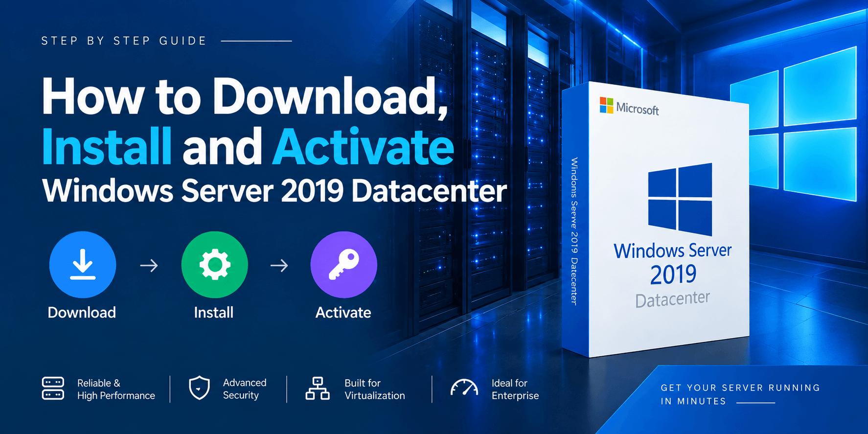This screenshot has width=868, height=434.
Task: Click the 'Ideal for Enterprise' feature text
Action: point(515,389)
